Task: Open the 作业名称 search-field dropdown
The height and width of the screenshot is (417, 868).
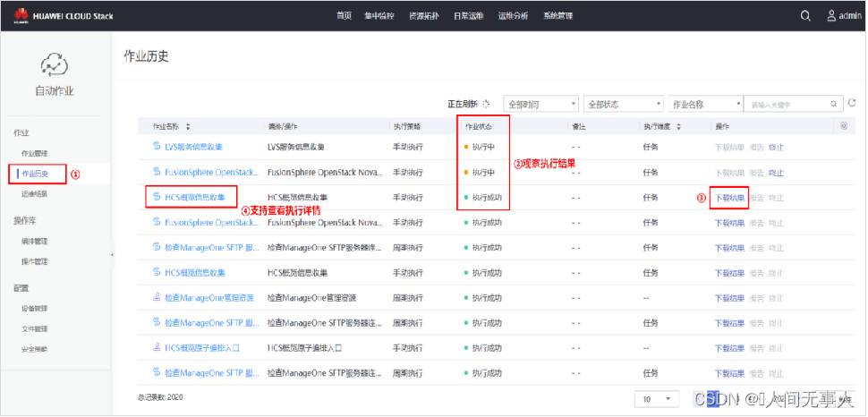Action: point(706,104)
